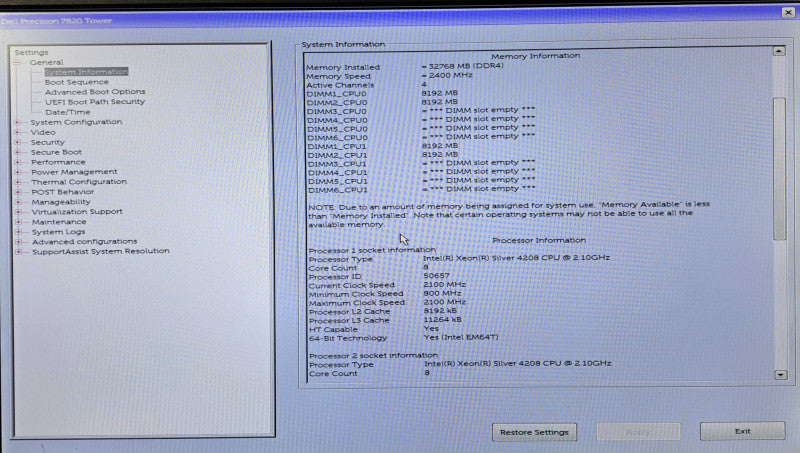Expand the Power Management node
The width and height of the screenshot is (800, 453).
coord(17,172)
